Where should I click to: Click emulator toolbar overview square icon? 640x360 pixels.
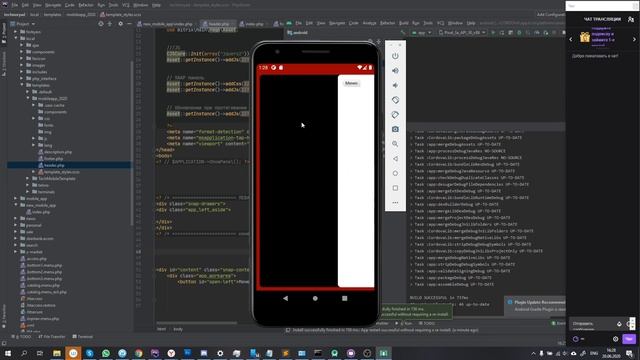(x=395, y=188)
